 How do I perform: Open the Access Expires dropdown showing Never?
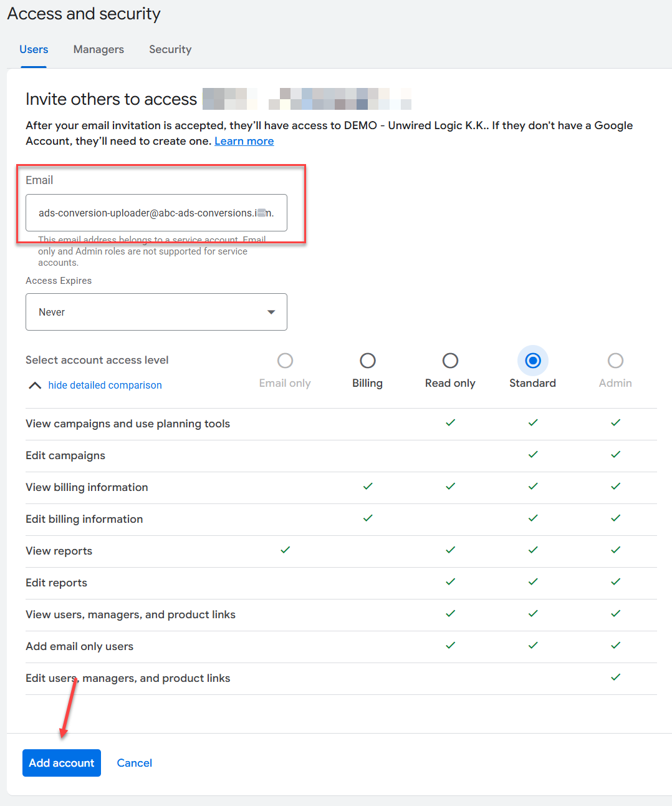(156, 312)
